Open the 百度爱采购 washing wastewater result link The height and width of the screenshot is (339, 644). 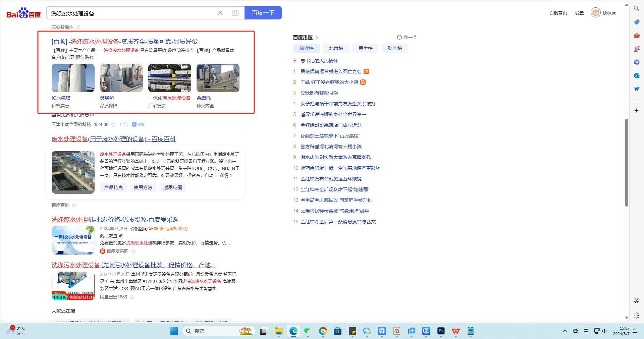coord(115,220)
